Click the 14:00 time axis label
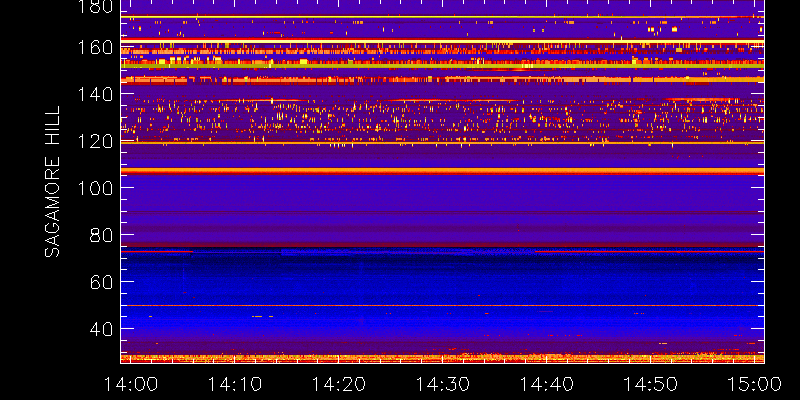800x400 pixels. pos(131,384)
